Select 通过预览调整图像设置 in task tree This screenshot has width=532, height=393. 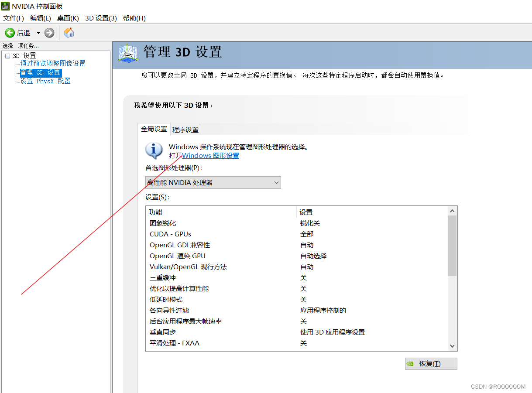coord(53,64)
